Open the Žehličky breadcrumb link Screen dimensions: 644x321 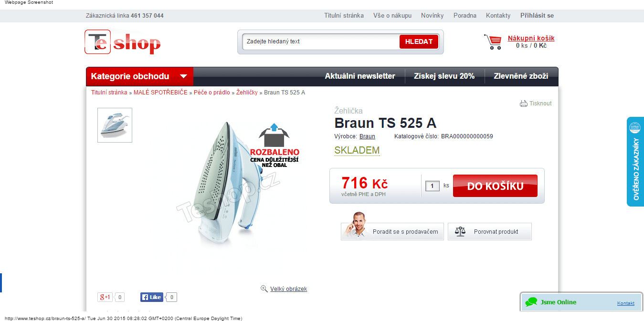[247, 93]
